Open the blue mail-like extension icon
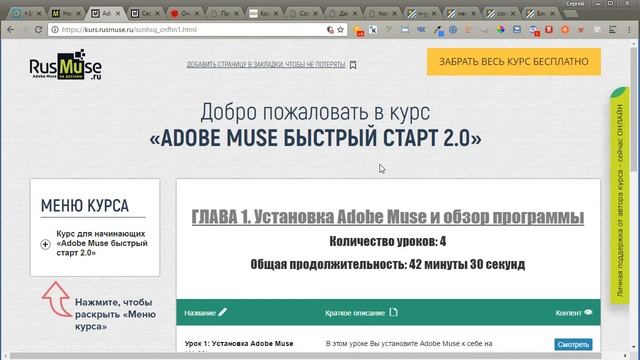The image size is (640, 360). (517, 29)
